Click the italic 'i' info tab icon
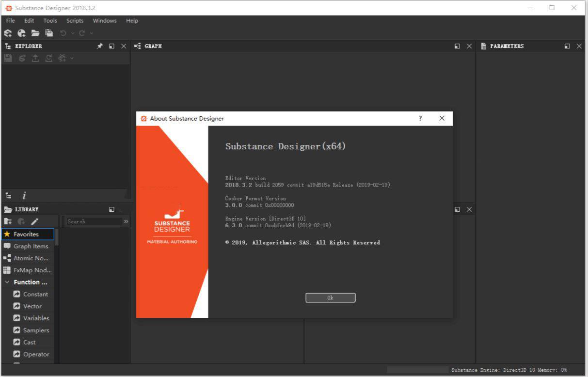588x377 pixels. click(24, 196)
